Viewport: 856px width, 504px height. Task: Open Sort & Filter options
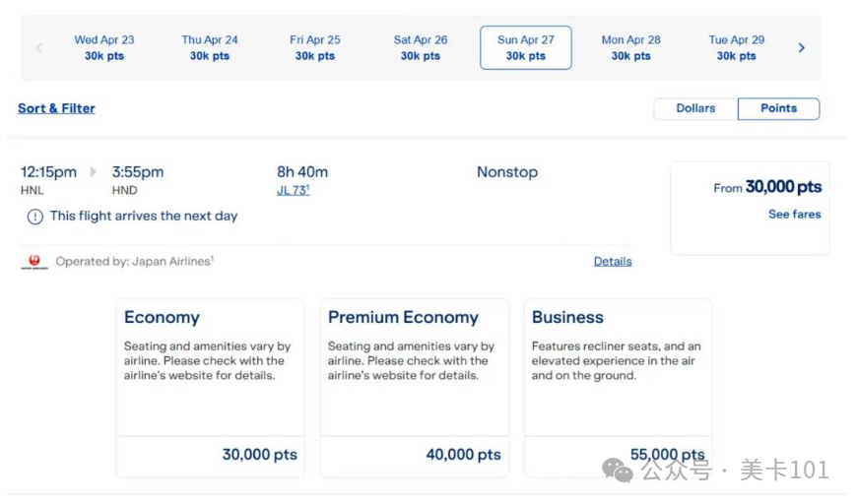click(x=56, y=108)
